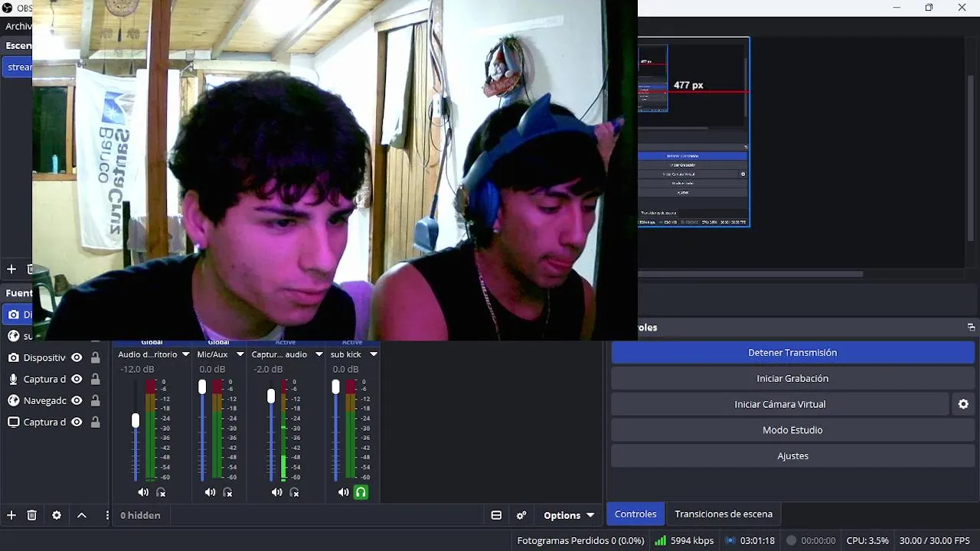This screenshot has height=551, width=980.
Task: Click the Mic/Aux volume fader handle
Action: coord(202,387)
